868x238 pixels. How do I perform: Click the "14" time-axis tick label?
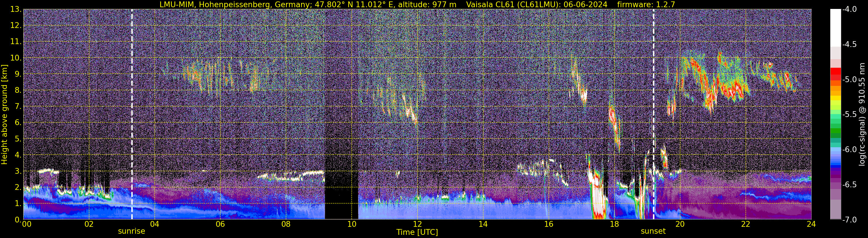(483, 224)
